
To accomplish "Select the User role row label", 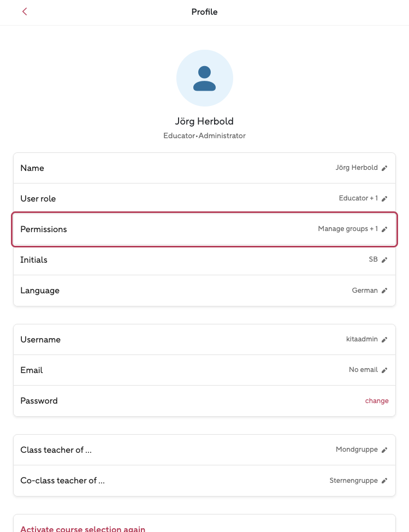I will [38, 199].
